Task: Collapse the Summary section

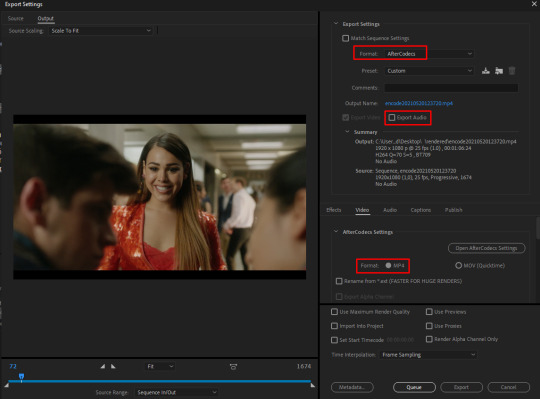Action: [347, 132]
